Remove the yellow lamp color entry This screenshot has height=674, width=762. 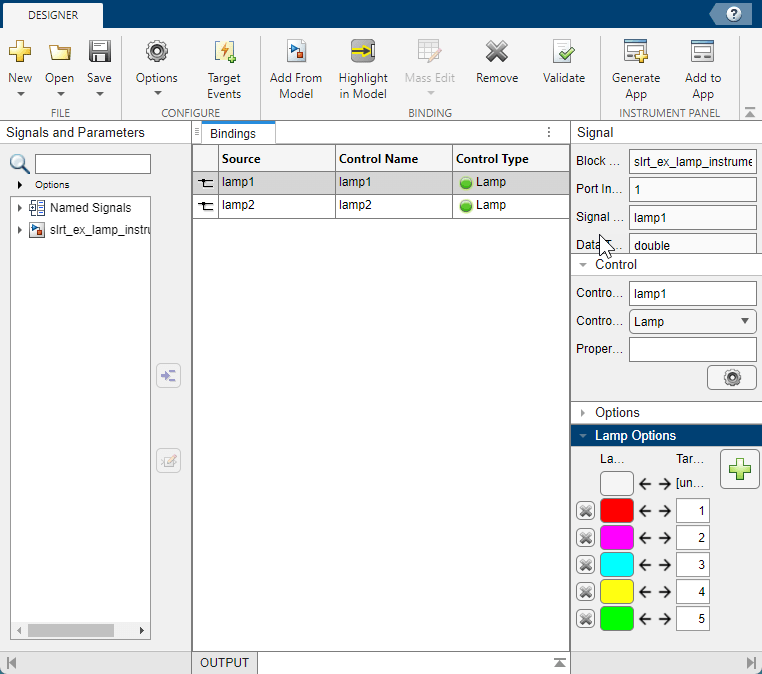[586, 592]
